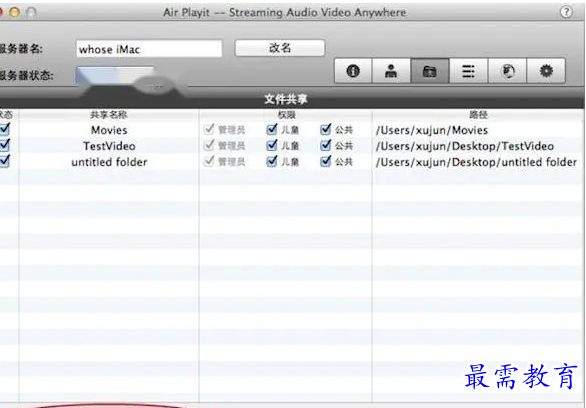Toggle 公共 permission for Movies
This screenshot has height=408, width=586.
(326, 129)
